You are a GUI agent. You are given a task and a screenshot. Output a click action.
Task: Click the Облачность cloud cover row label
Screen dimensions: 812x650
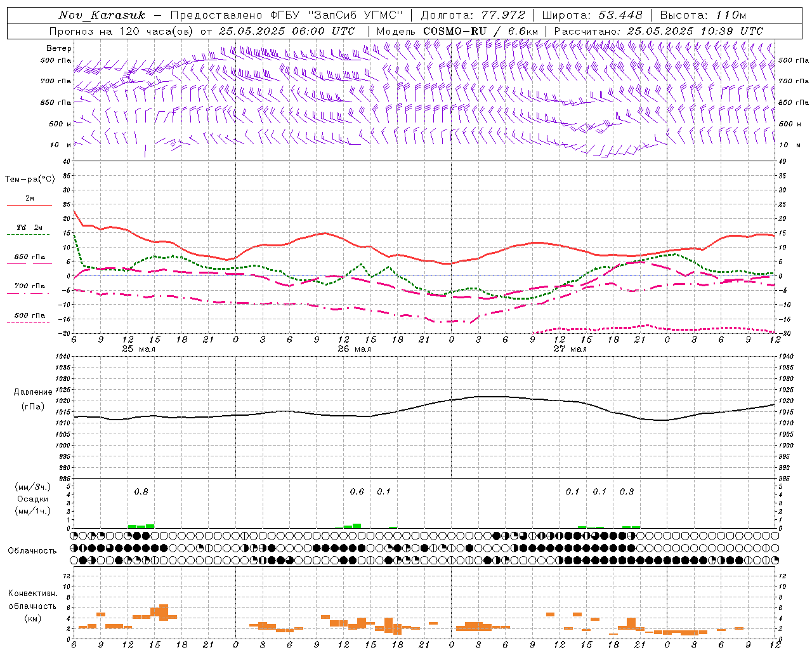[32, 550]
